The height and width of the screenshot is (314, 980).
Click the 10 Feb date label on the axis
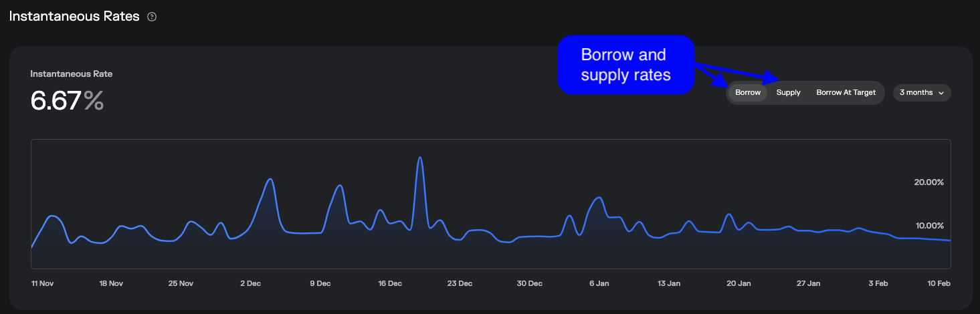click(x=939, y=283)
